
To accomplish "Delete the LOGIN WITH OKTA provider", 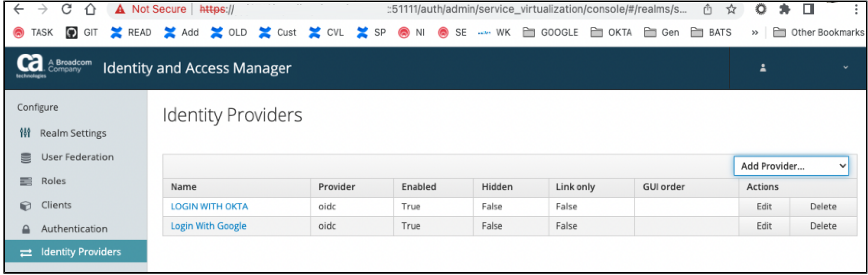I will (x=823, y=207).
